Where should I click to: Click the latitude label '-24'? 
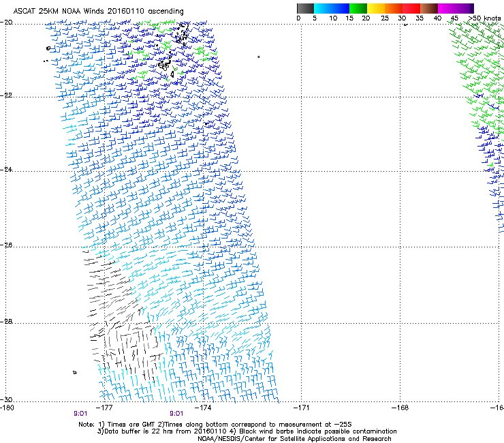6,170
